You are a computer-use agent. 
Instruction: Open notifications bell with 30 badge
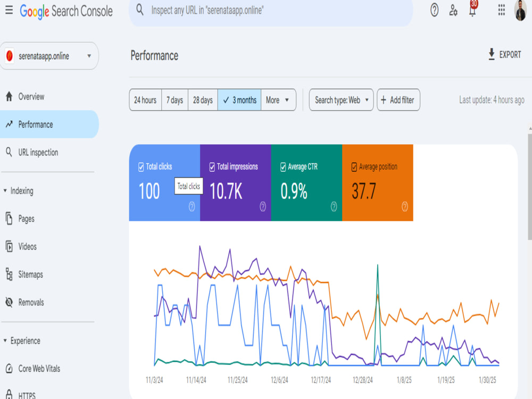[472, 10]
